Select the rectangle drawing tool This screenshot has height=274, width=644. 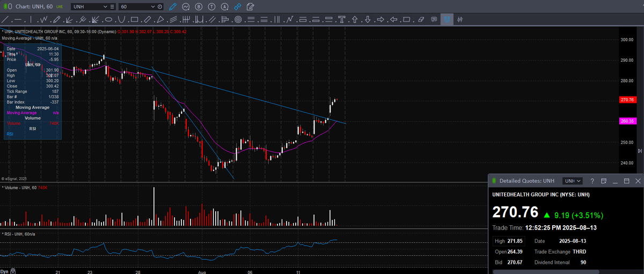tap(134, 20)
